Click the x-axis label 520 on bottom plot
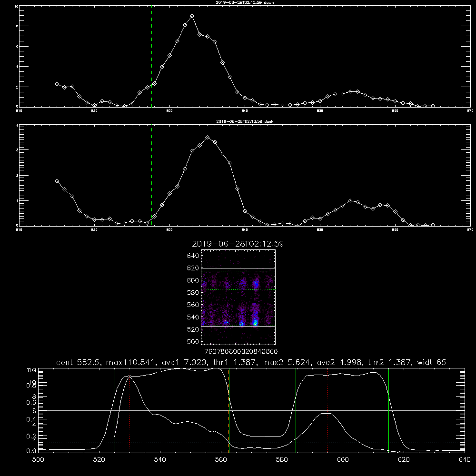 [99, 460]
